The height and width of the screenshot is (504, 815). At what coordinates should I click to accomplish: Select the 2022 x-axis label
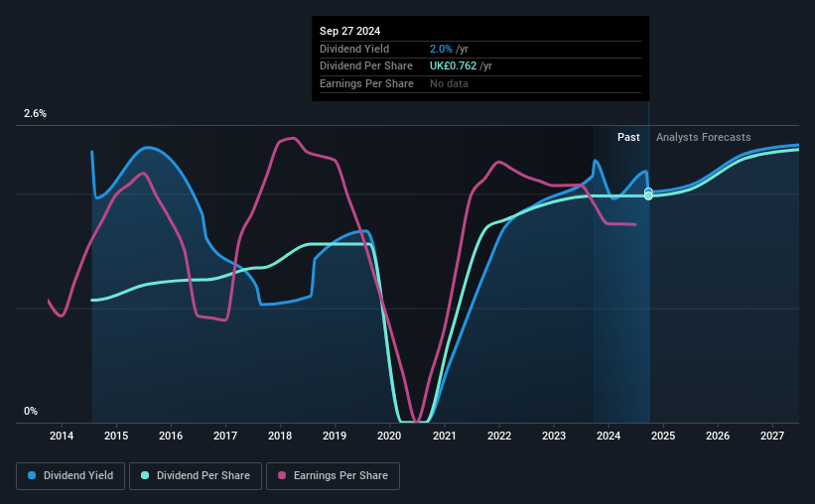pos(499,436)
